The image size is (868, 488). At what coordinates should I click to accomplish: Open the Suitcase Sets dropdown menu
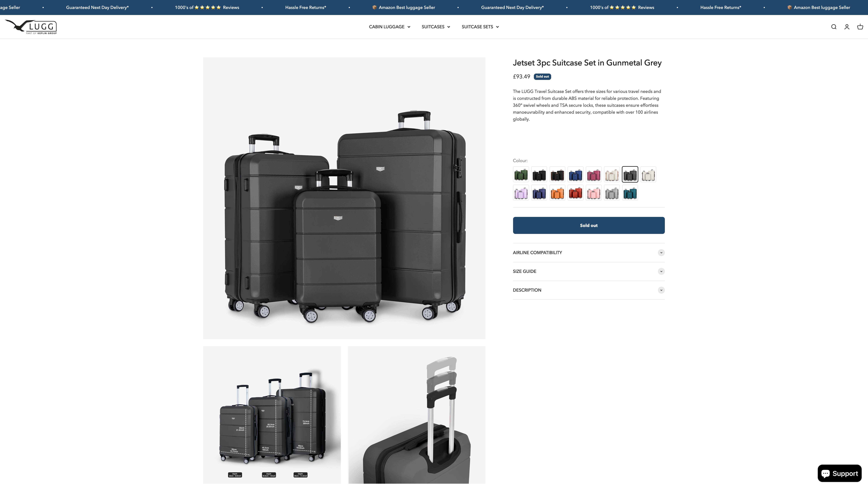[x=480, y=27]
